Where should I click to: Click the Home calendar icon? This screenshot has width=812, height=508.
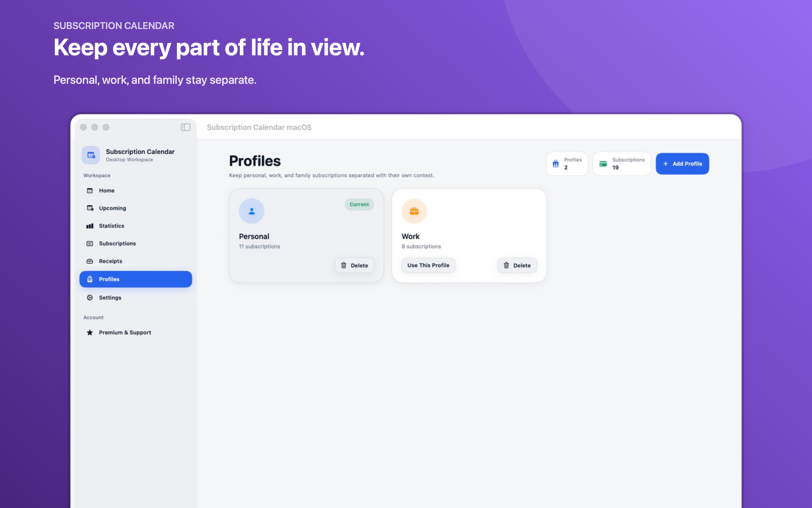[90, 190]
